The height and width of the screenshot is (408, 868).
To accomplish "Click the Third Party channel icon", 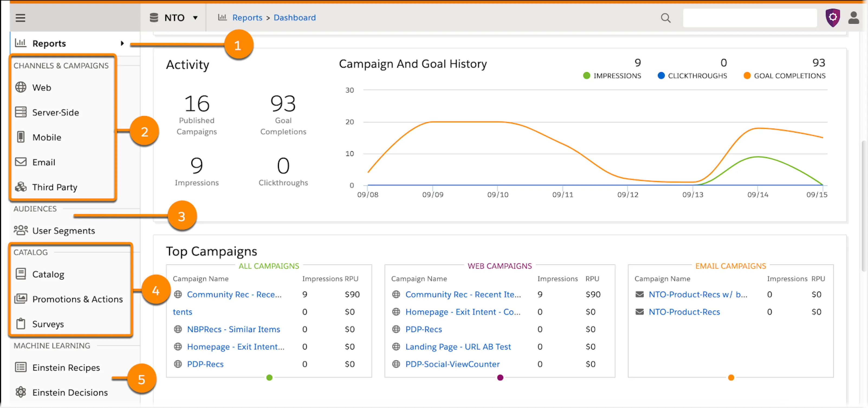I will [21, 187].
